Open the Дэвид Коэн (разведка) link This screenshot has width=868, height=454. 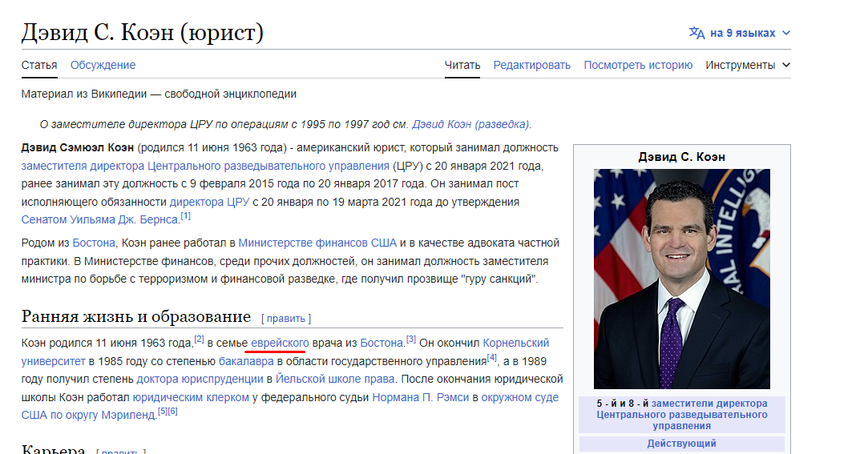click(470, 124)
